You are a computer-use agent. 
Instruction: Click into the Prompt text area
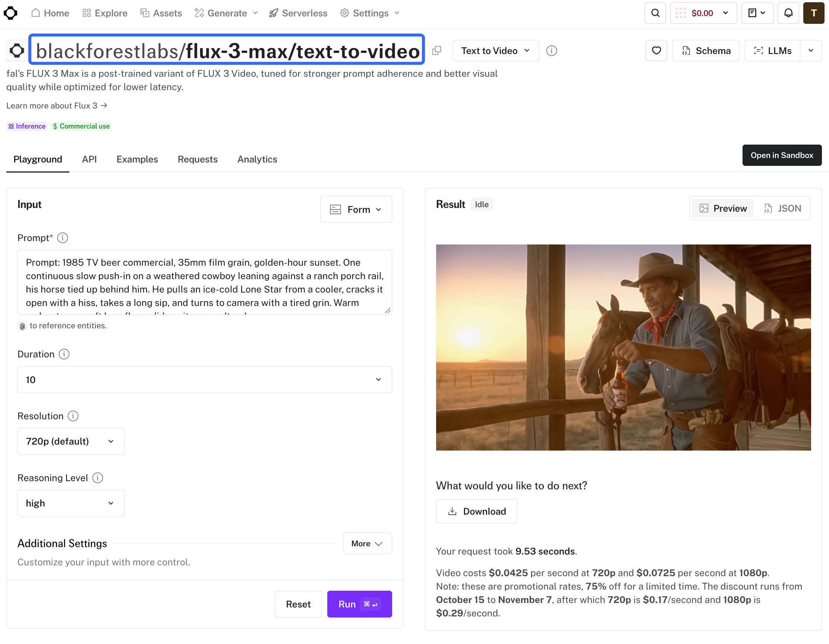tap(205, 282)
